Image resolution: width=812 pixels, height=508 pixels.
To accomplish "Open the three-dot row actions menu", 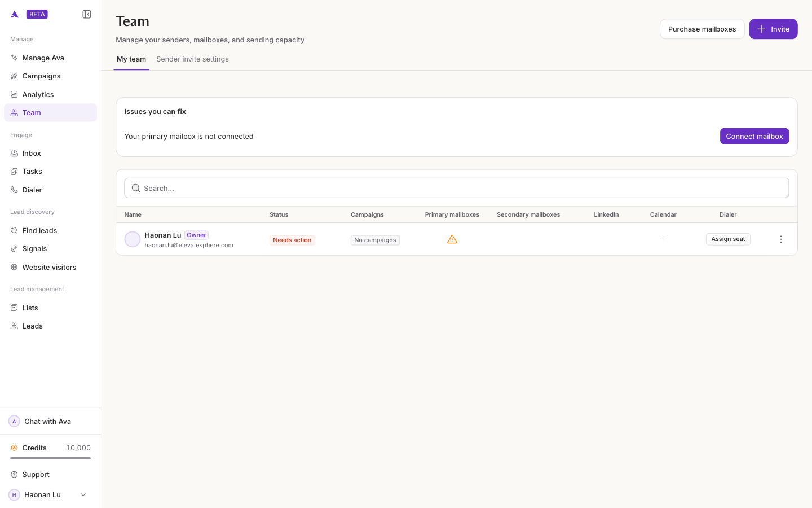I will [781, 239].
